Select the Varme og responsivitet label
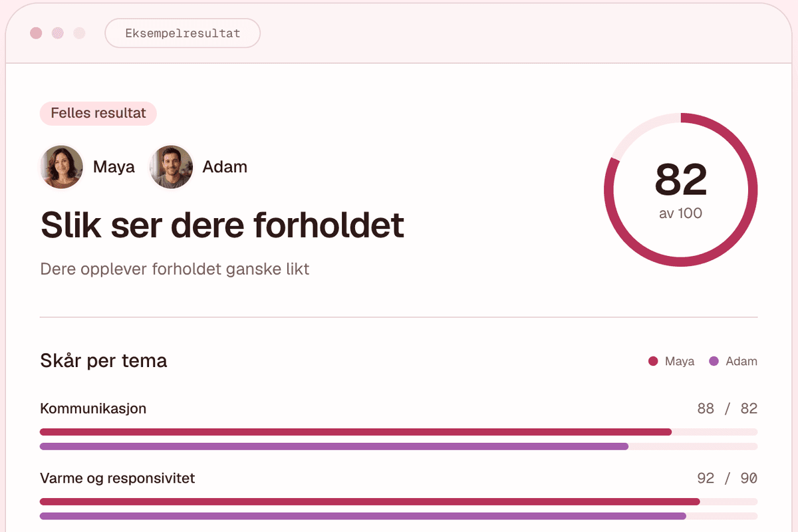Image resolution: width=798 pixels, height=532 pixels. (x=118, y=478)
